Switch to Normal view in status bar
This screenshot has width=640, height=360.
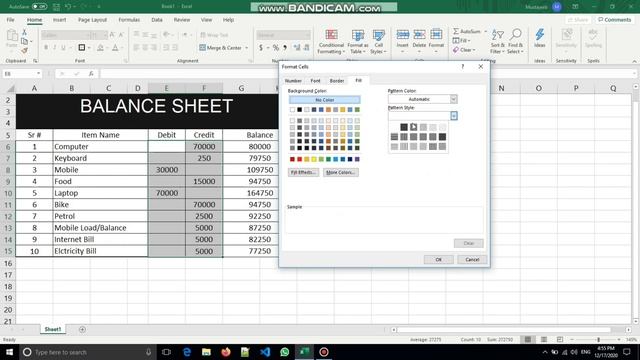coord(528,340)
